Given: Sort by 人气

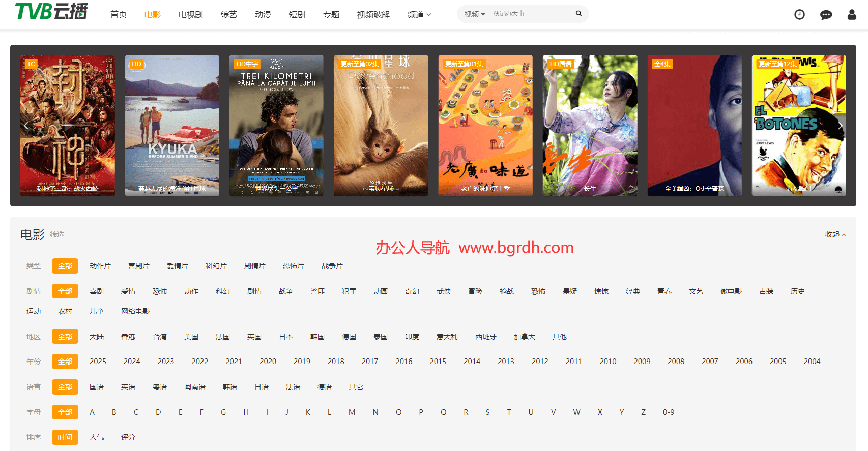Looking at the screenshot, I should 97,437.
